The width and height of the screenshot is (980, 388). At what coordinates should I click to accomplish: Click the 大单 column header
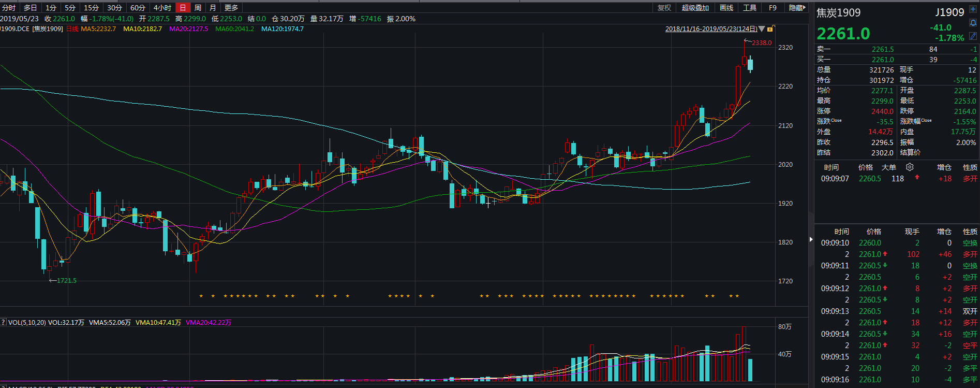click(x=888, y=167)
